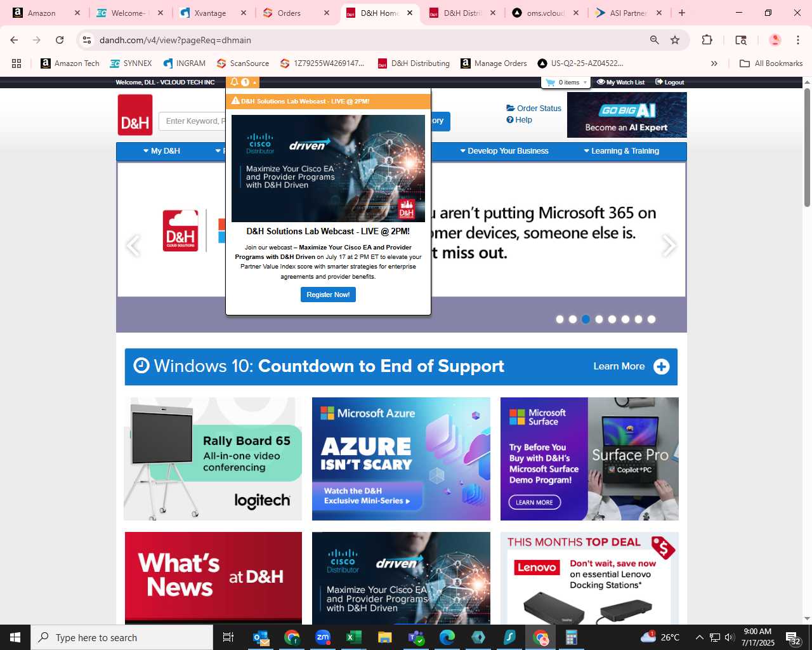Select the fifth carousel dot
Image resolution: width=812 pixels, height=650 pixels.
pos(612,319)
